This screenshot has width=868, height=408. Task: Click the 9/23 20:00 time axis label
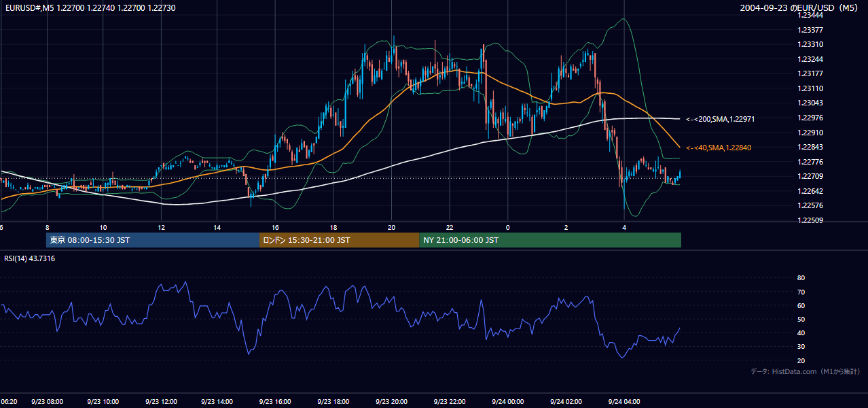click(x=391, y=402)
